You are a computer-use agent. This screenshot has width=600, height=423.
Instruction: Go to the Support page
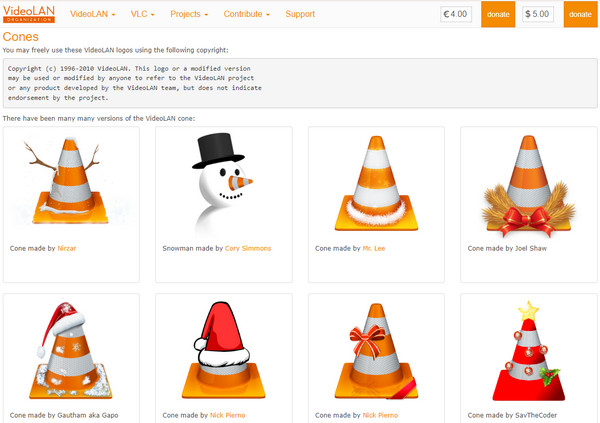tap(300, 15)
